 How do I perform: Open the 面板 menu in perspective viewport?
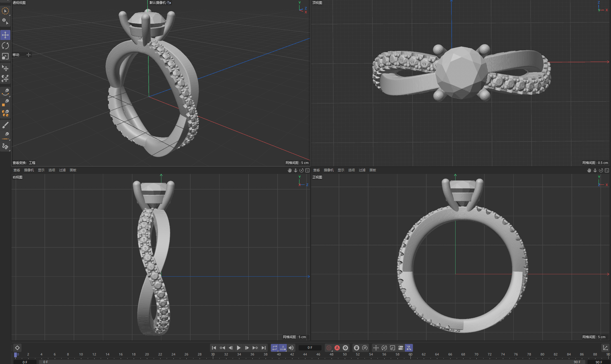point(73,170)
